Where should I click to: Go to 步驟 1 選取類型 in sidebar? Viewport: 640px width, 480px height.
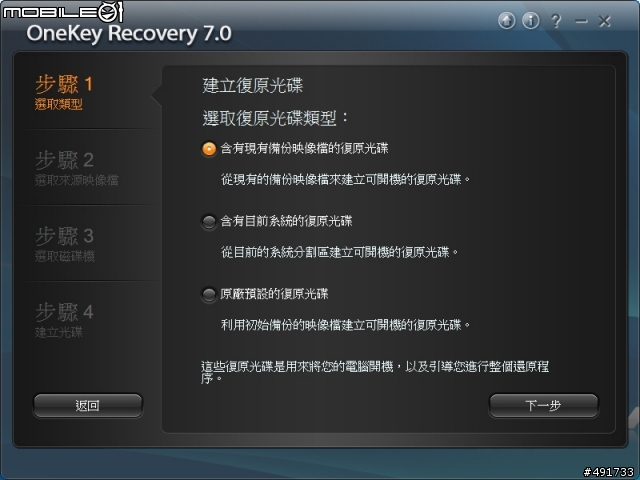click(x=64, y=92)
